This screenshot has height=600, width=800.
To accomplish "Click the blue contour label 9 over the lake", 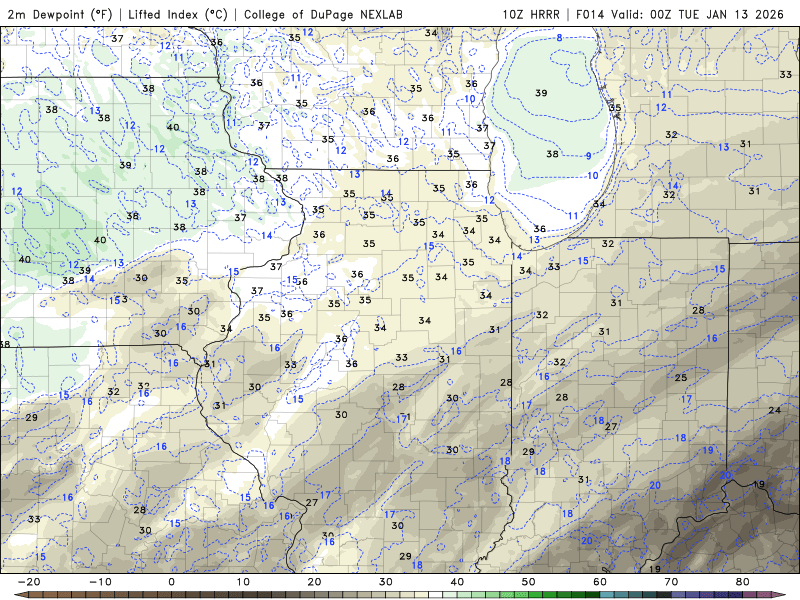I will [588, 156].
